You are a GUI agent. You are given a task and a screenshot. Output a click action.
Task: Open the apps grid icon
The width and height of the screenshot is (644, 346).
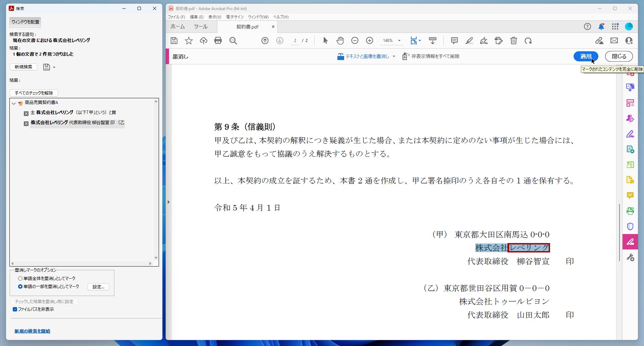pos(615,26)
